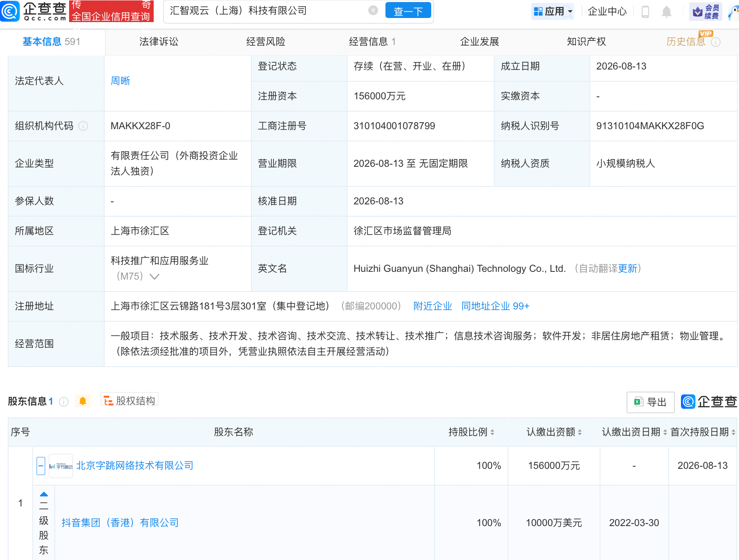Collapse 北京字跳网络技术有限公司 shareholder row
Viewport: 739px width, 560px height.
pos(41,466)
